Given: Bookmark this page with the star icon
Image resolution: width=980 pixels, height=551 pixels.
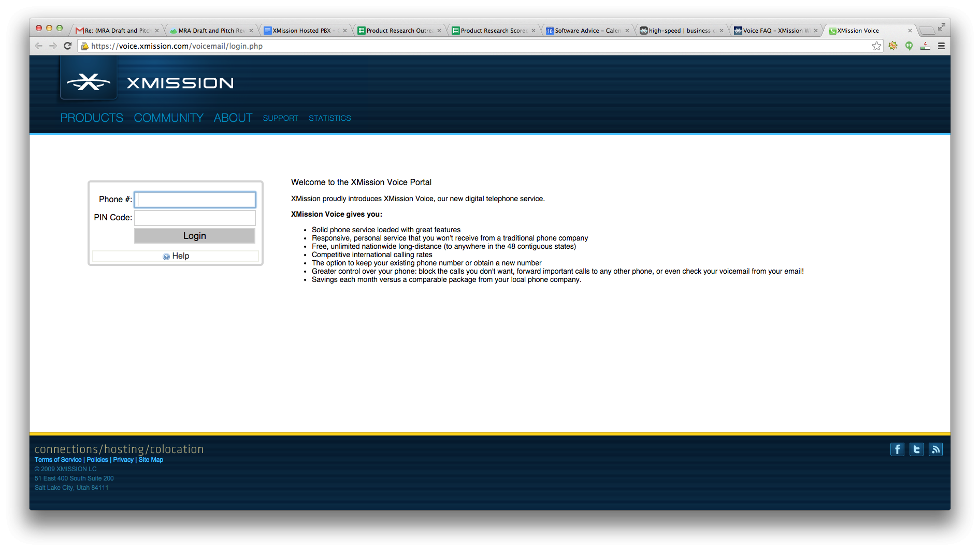Looking at the screenshot, I should point(876,46).
